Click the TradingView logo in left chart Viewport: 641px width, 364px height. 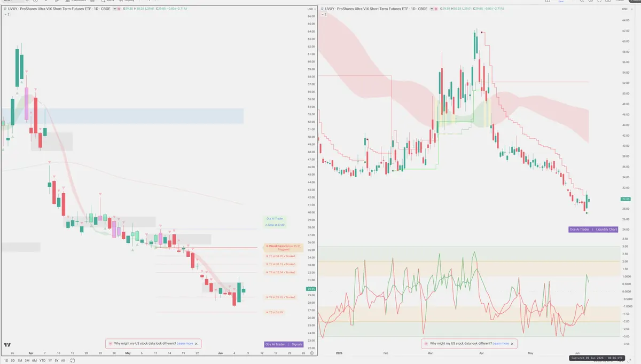click(x=7, y=345)
